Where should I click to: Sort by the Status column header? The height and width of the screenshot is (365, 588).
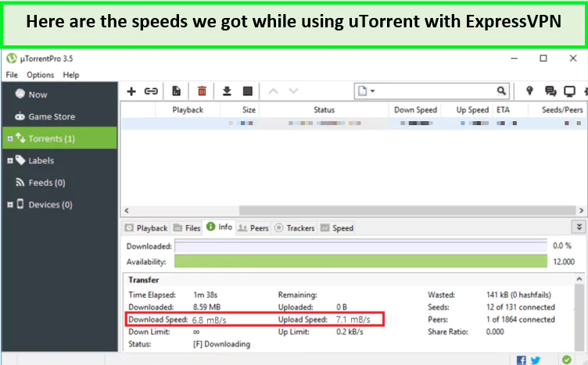tap(324, 110)
